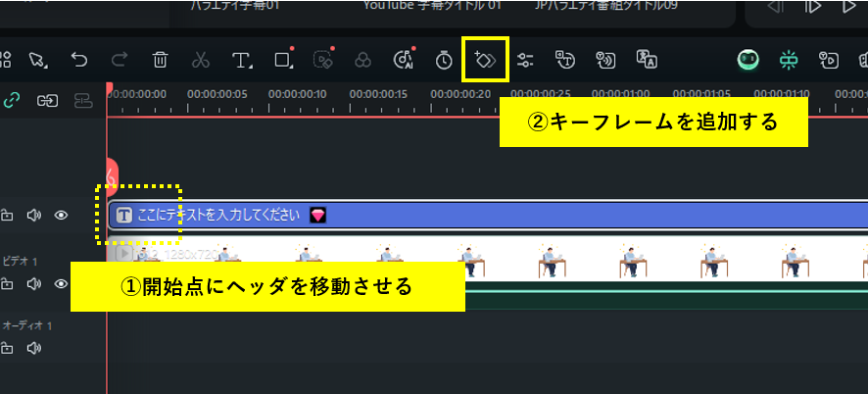This screenshot has height=394, width=868.
Task: Open the AI cutout mask tool
Action: [x=322, y=59]
